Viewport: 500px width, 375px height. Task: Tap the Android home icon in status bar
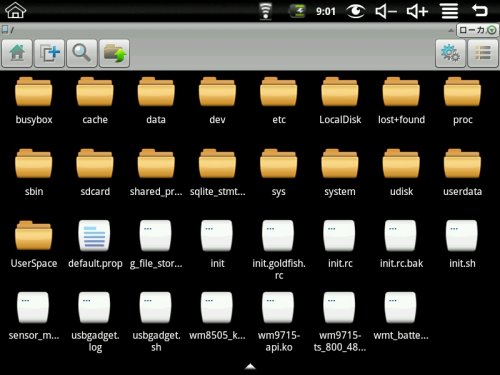point(15,10)
